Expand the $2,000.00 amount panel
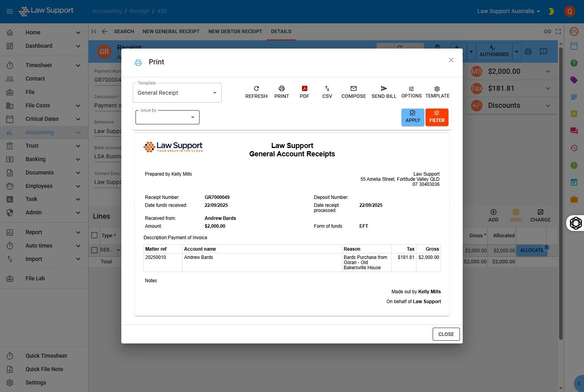This screenshot has width=584, height=392. pos(512,71)
